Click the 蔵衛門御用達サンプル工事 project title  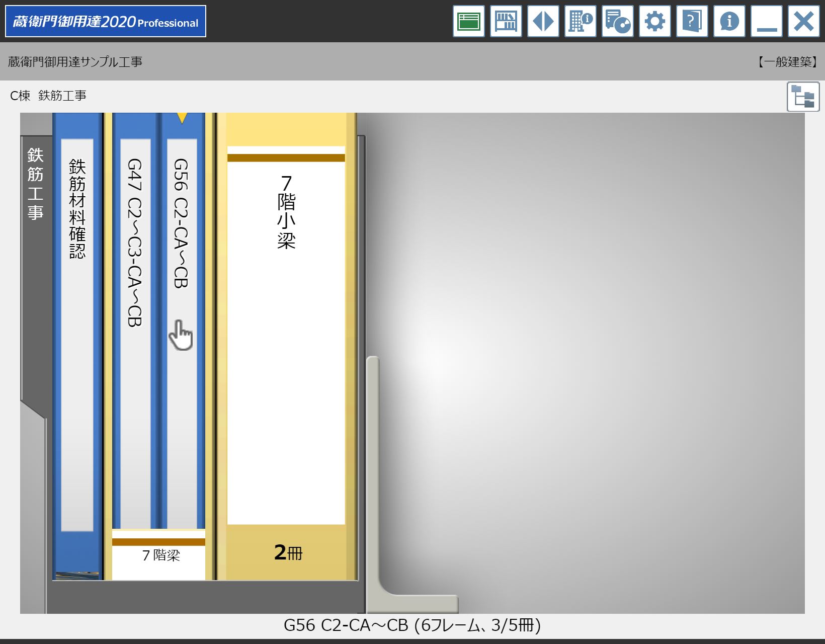click(75, 62)
